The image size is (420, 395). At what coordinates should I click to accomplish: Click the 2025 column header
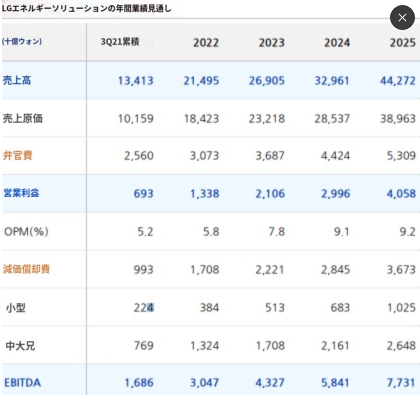pos(403,43)
